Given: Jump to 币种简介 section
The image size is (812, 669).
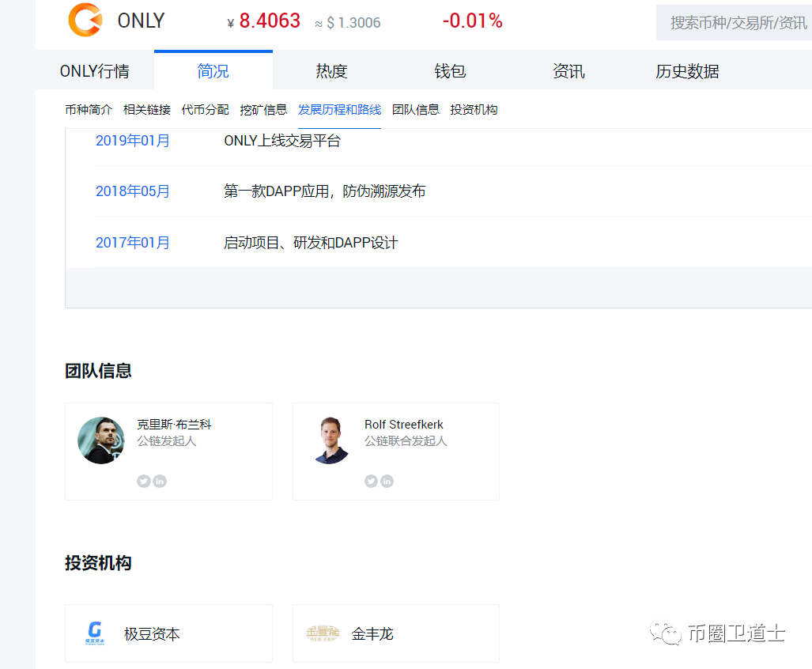Looking at the screenshot, I should 89,110.
